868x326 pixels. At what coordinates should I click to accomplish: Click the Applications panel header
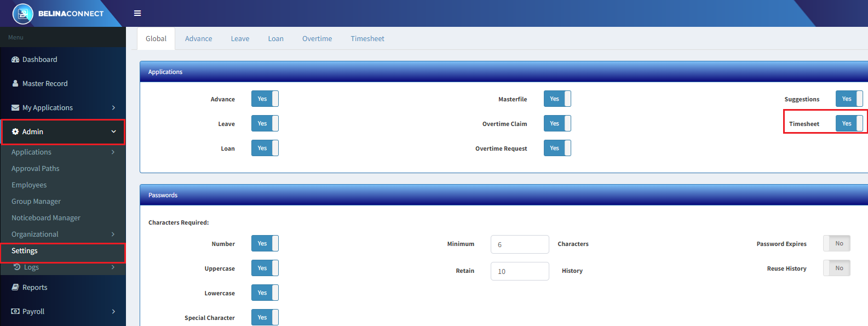[504, 72]
